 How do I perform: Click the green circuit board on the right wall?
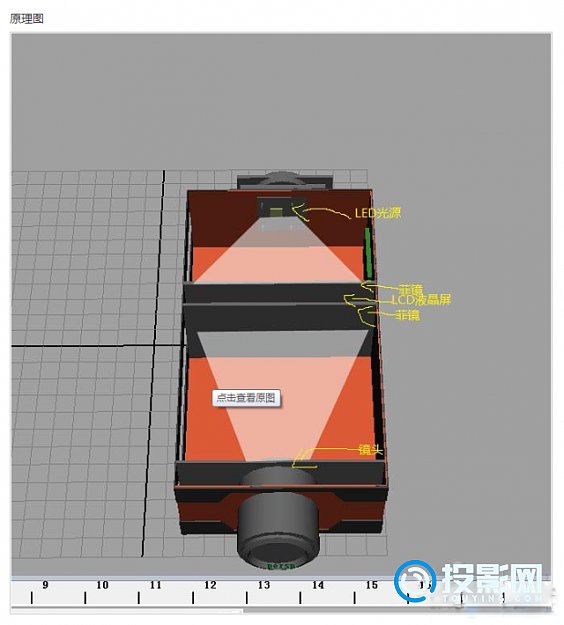[369, 254]
